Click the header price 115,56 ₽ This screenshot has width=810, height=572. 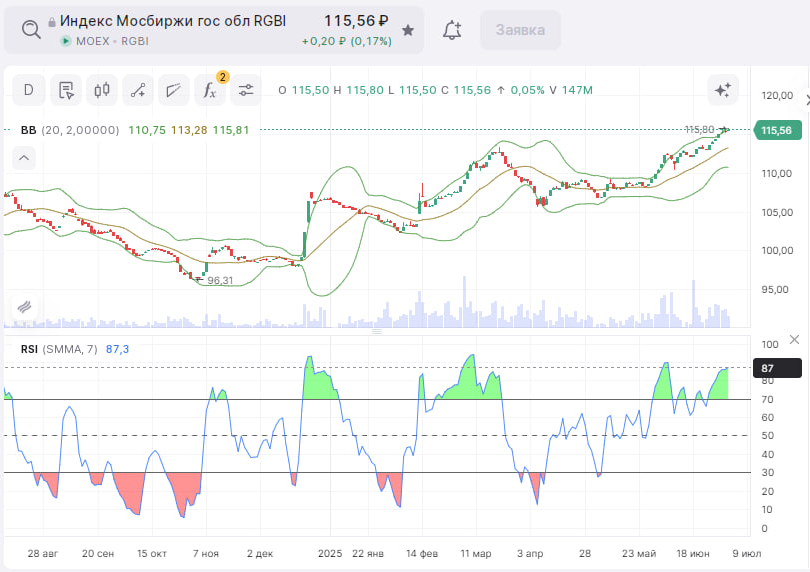(356, 21)
